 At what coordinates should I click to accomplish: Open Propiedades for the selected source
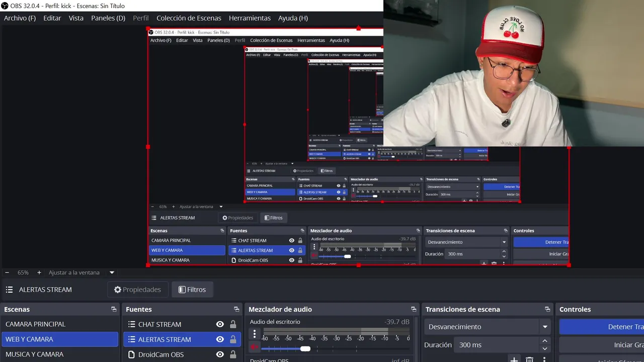point(137,290)
